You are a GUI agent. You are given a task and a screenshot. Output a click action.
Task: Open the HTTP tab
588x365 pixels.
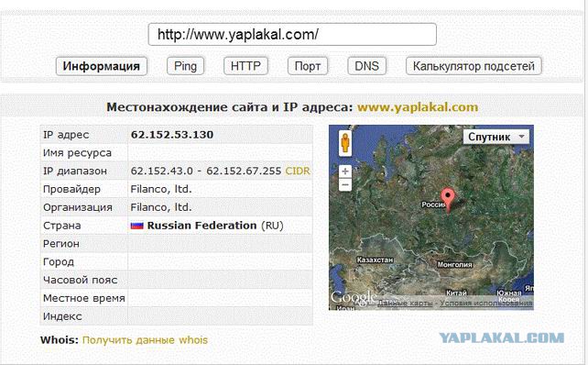coord(245,66)
